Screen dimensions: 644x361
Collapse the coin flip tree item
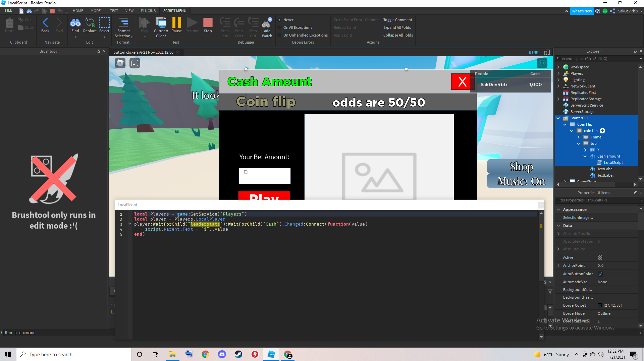coord(572,131)
